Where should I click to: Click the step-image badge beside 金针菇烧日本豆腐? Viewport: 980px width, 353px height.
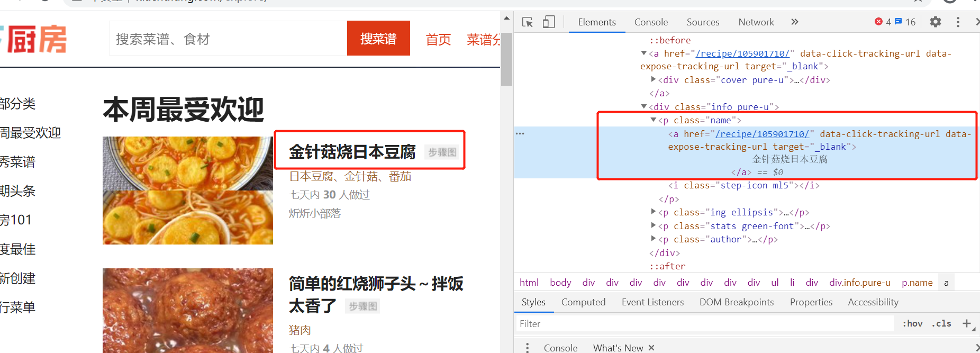click(442, 152)
